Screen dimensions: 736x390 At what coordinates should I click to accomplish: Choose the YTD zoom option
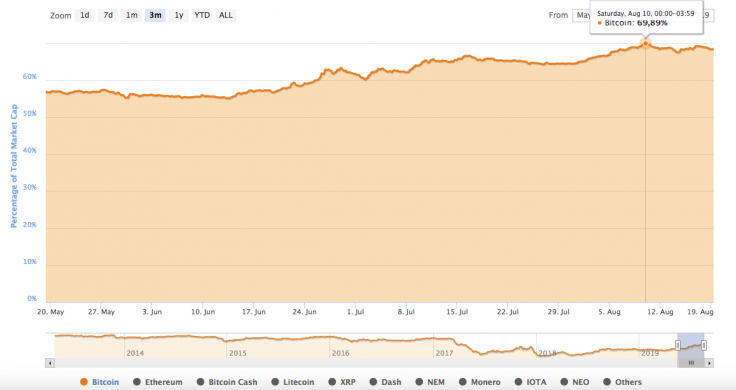[202, 15]
